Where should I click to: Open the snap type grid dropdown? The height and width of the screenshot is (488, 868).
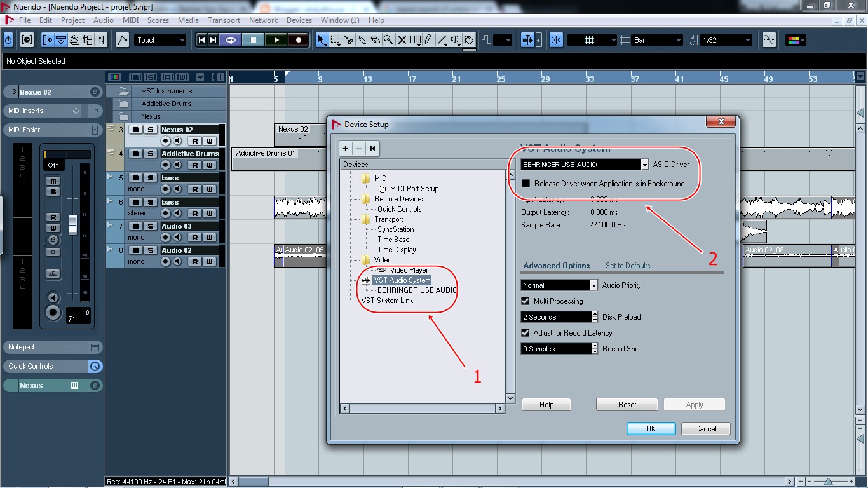tap(592, 40)
